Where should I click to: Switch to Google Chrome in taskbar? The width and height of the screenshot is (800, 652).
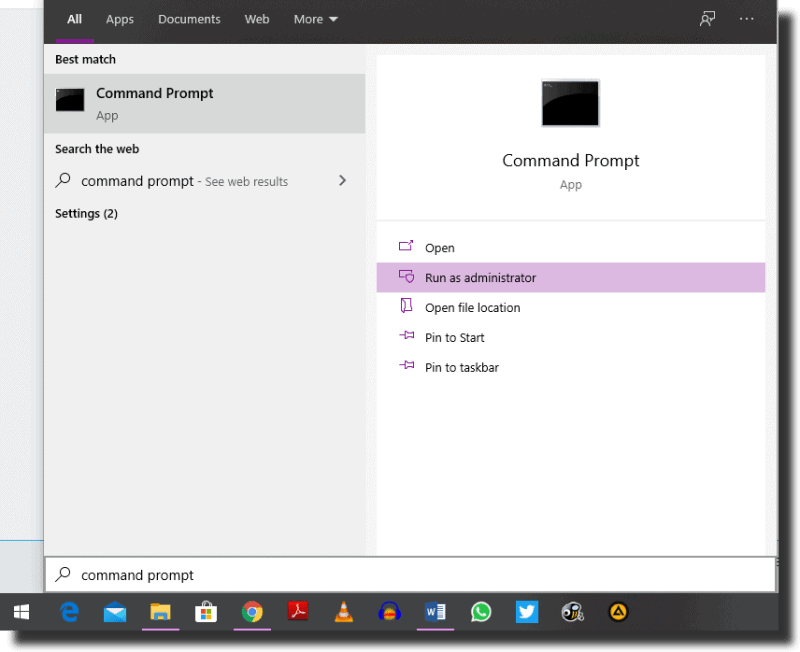click(x=252, y=612)
